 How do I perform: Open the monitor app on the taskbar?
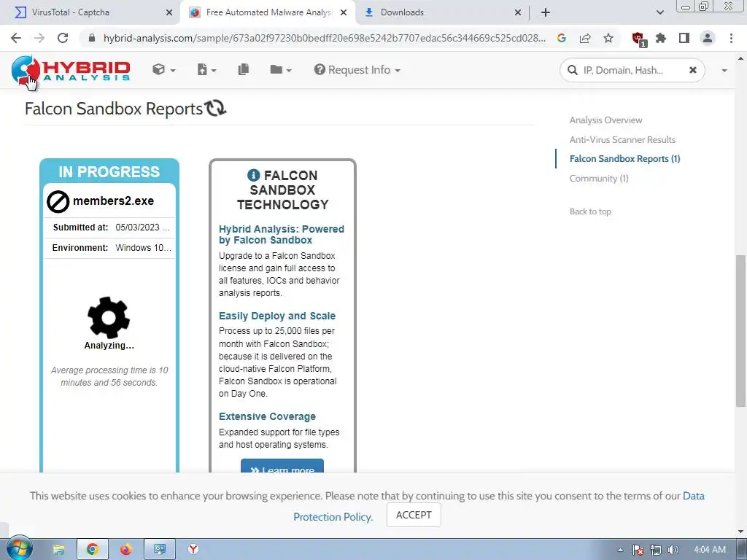[x=160, y=550]
